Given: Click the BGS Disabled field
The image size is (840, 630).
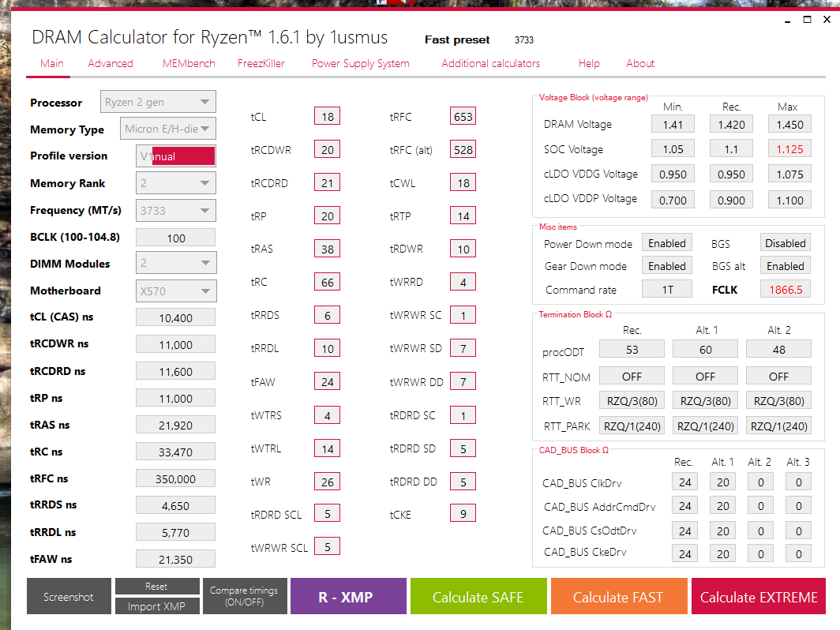Looking at the screenshot, I should 786,243.
